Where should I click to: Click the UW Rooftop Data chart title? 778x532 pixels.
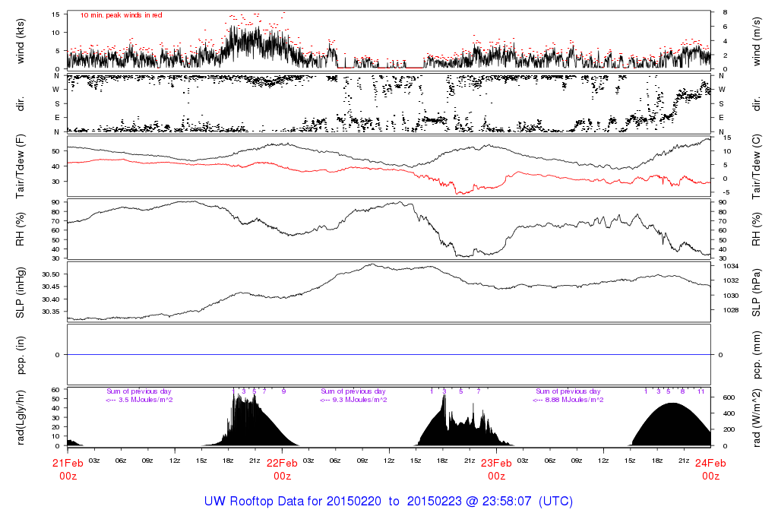click(388, 502)
